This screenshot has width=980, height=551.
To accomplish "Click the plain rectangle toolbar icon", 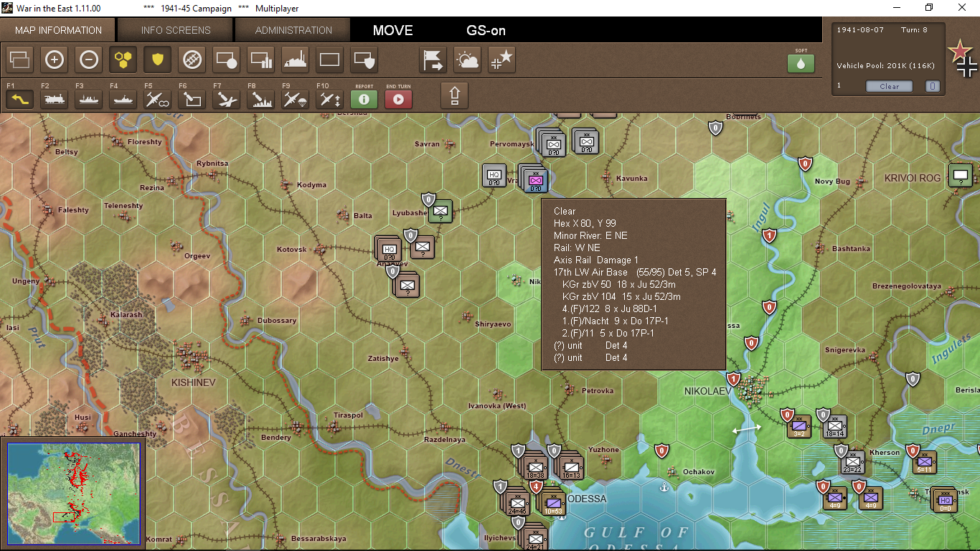I will point(330,60).
